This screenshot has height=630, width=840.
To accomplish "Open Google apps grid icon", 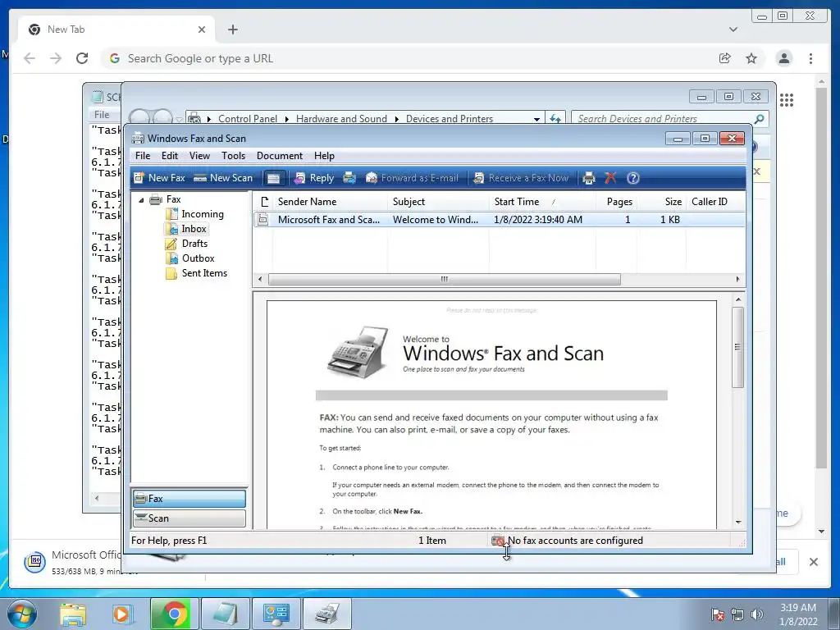I will [787, 99].
